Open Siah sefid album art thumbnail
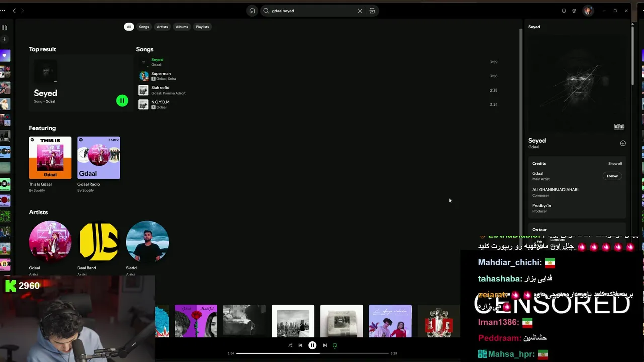This screenshot has width=644, height=362. tap(144, 90)
